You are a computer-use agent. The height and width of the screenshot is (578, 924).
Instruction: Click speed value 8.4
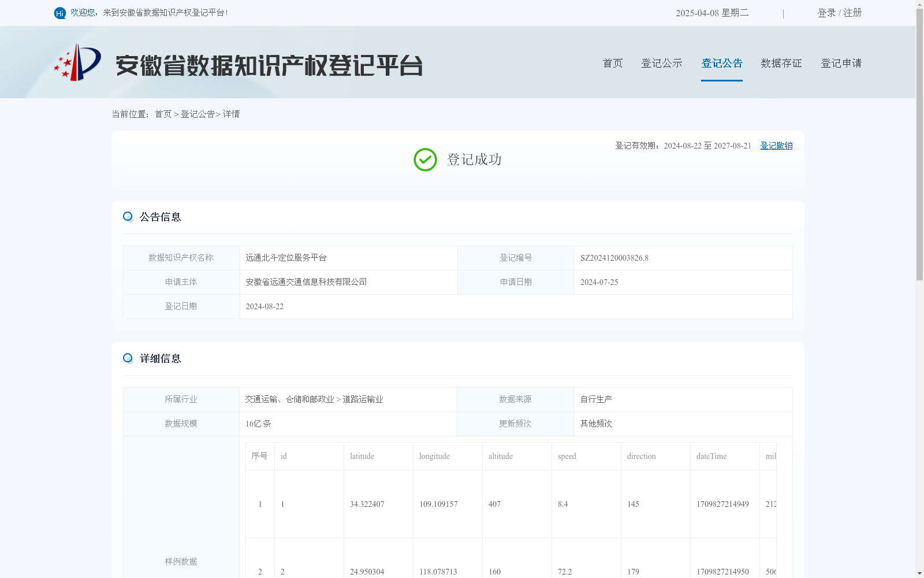tap(562, 504)
